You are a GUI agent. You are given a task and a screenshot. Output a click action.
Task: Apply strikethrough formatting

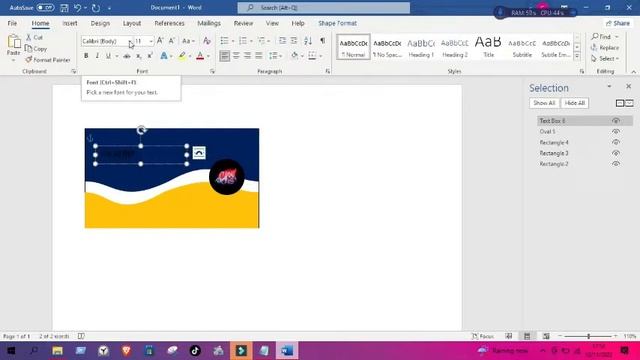pyautogui.click(x=127, y=56)
